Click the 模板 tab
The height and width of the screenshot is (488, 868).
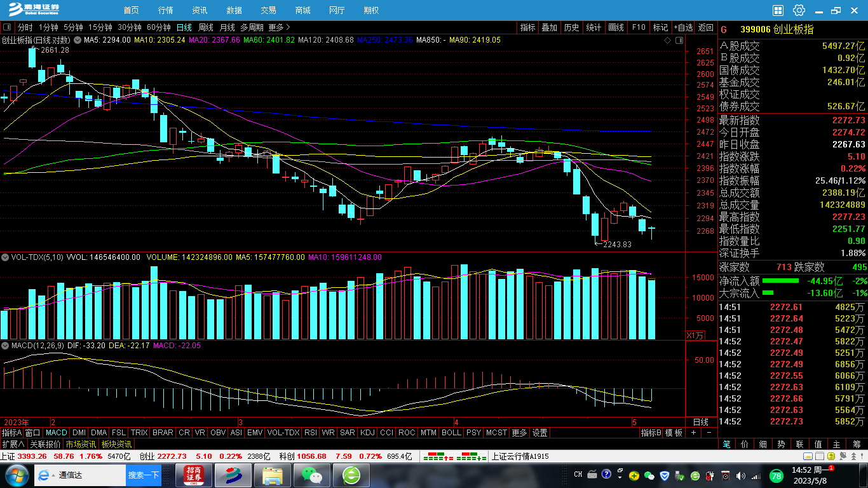674,433
